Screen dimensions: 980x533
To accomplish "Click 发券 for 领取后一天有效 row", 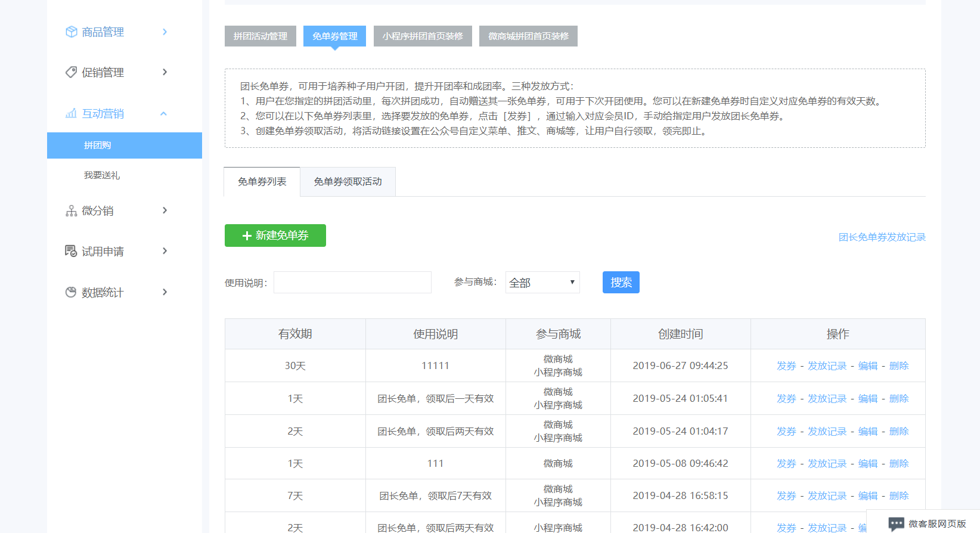I will click(786, 399).
